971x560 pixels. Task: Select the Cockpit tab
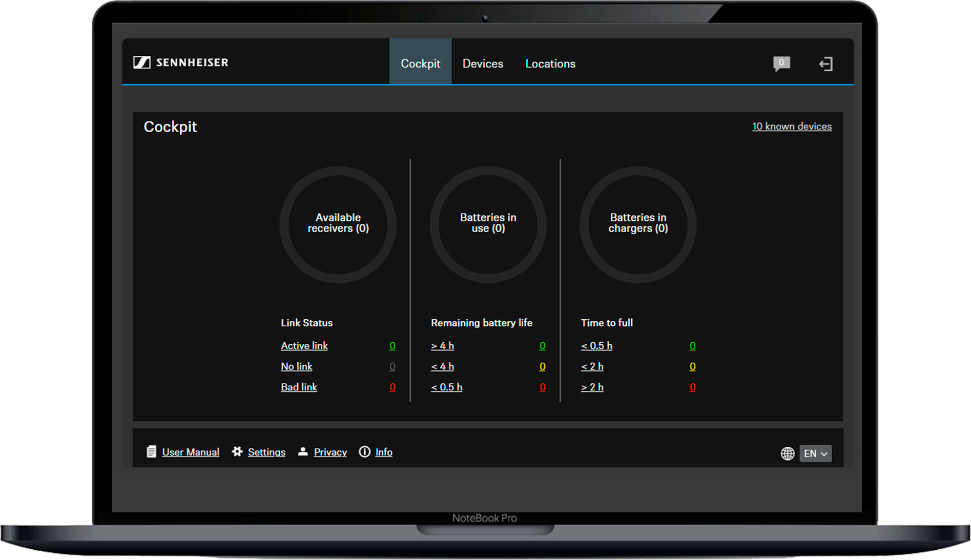[x=420, y=64]
